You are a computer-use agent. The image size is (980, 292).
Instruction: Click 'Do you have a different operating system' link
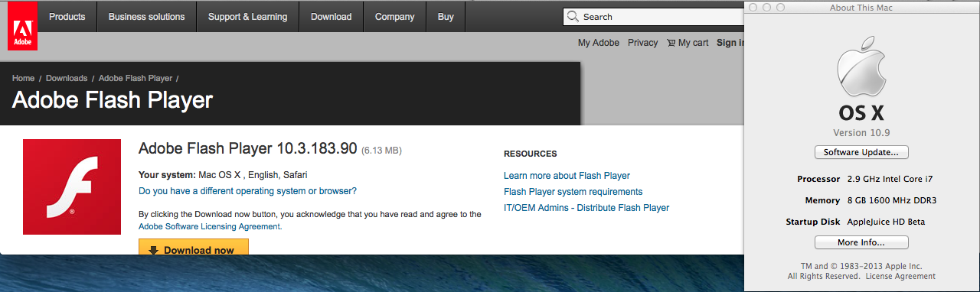point(247,191)
